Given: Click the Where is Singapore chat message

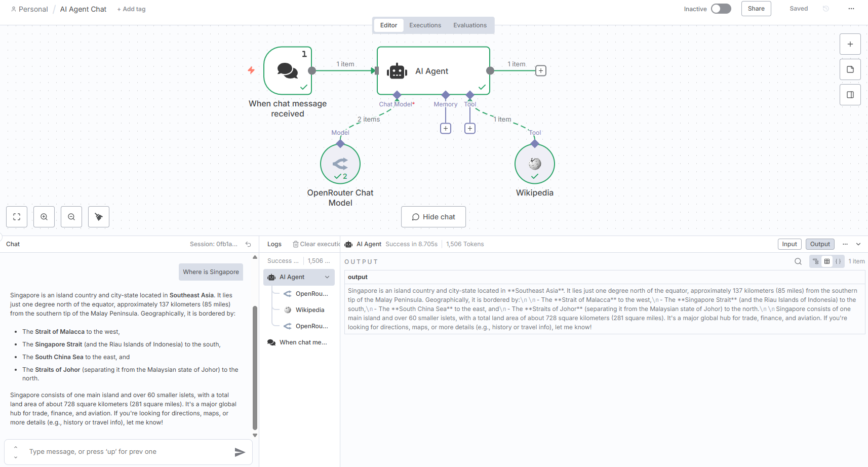Looking at the screenshot, I should click(211, 272).
